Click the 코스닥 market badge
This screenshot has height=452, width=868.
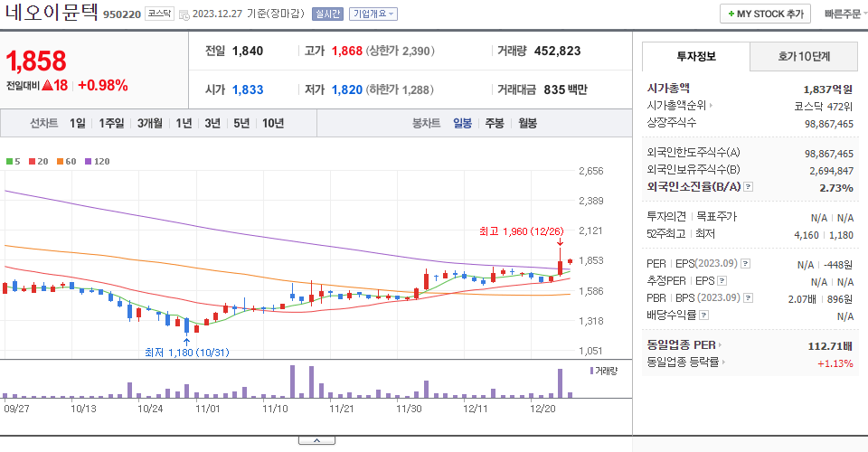tap(159, 14)
